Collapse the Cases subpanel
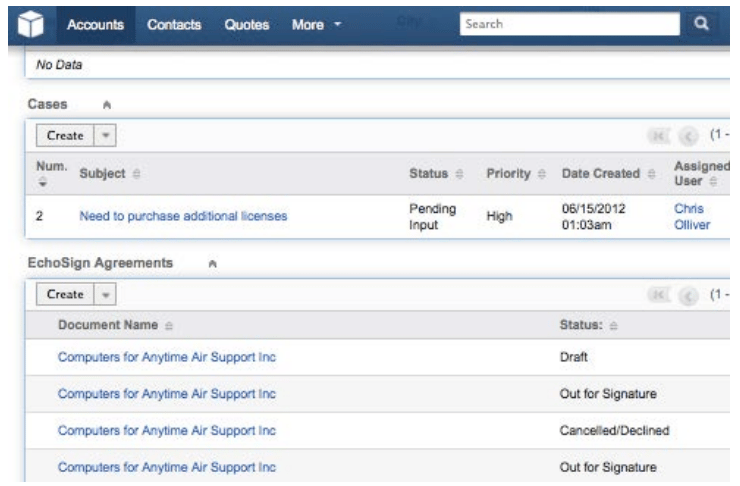Screen dimensions: 740x486 [x=106, y=104]
